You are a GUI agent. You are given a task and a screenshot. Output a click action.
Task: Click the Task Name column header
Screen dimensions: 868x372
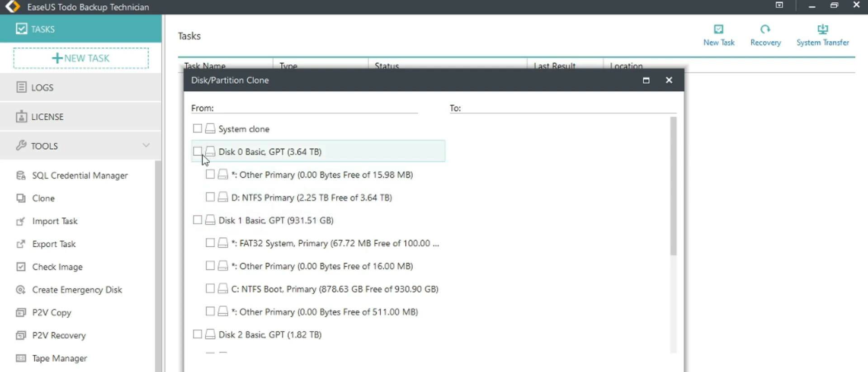[x=226, y=65]
